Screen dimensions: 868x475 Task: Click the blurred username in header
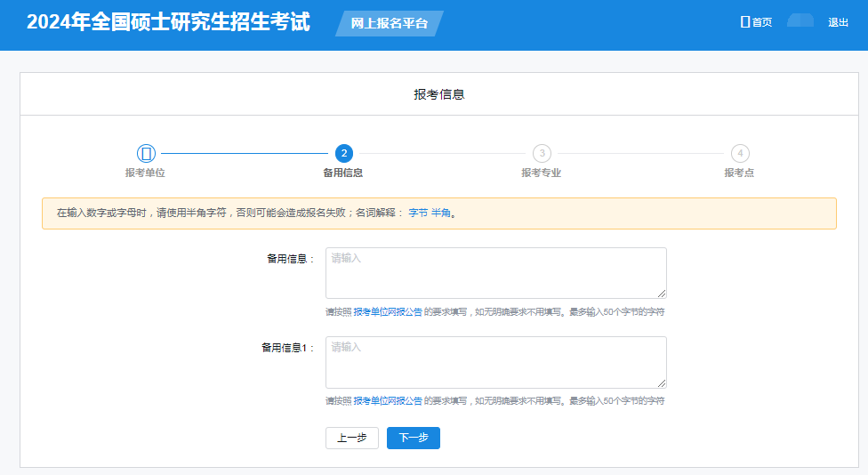pyautogui.click(x=800, y=21)
